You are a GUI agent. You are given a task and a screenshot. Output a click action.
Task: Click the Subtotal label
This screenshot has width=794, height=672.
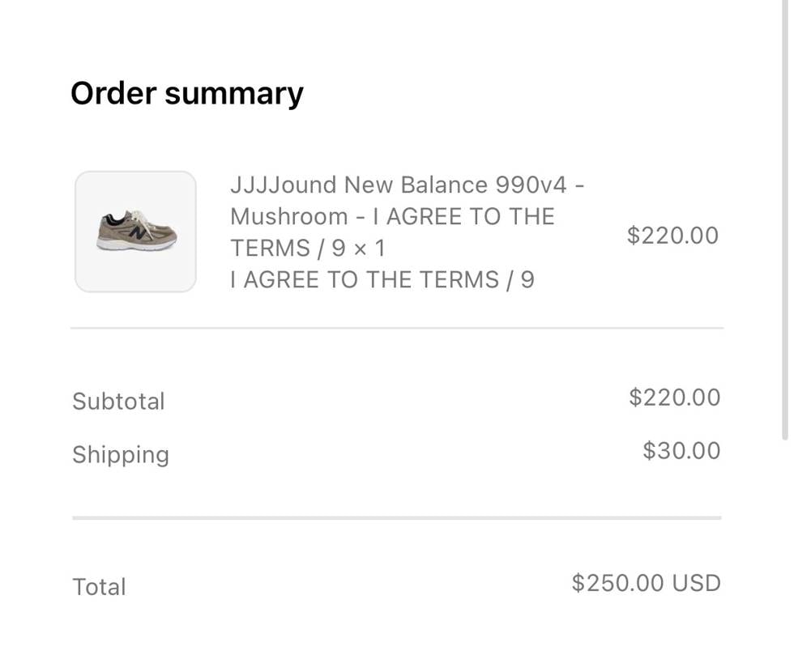pyautogui.click(x=118, y=401)
